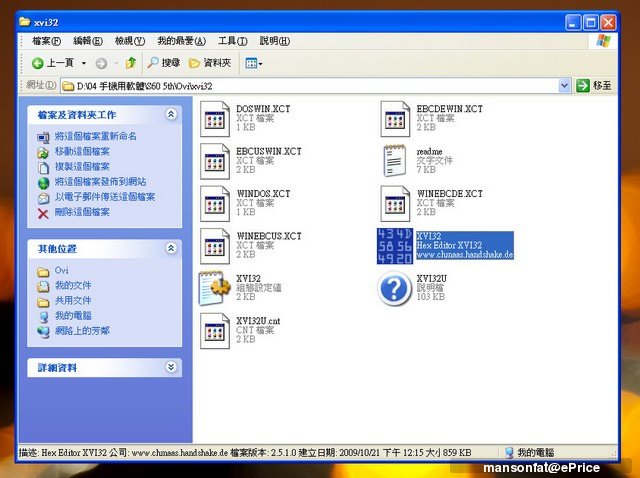Click the XVI32U.cnt file name text

[258, 321]
